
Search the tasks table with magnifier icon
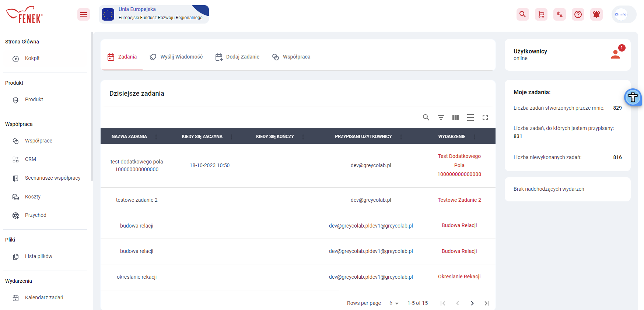pyautogui.click(x=426, y=117)
